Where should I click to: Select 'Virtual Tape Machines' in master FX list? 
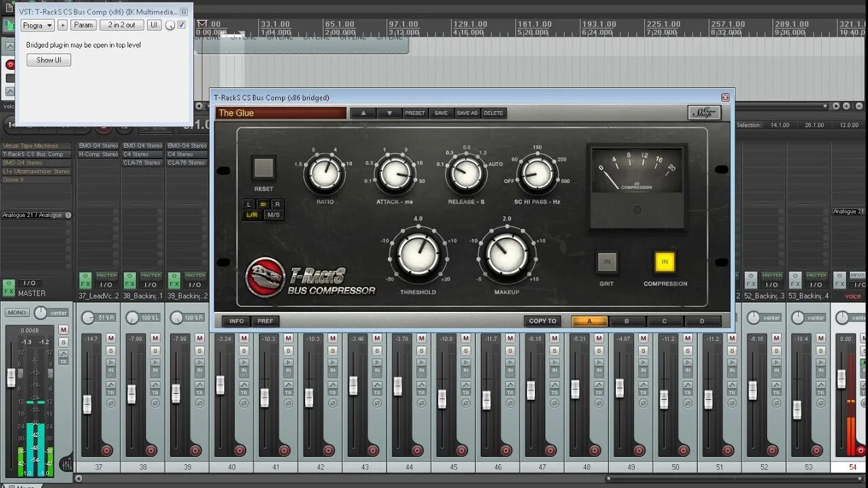(x=35, y=146)
